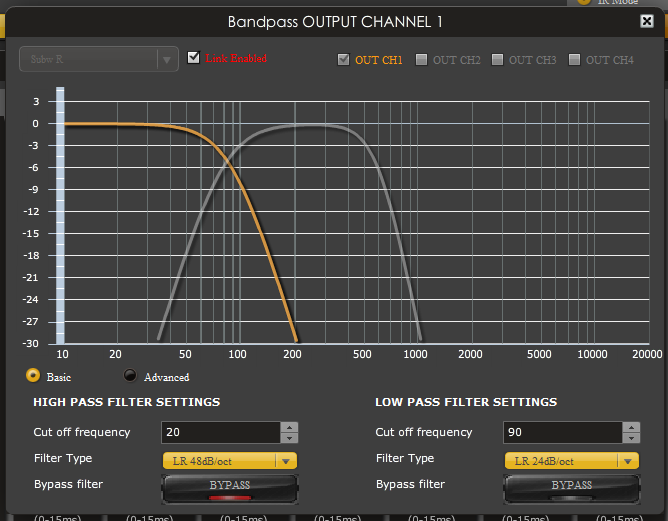
Task: Switch to Advanced mode radio button
Action: click(x=130, y=376)
